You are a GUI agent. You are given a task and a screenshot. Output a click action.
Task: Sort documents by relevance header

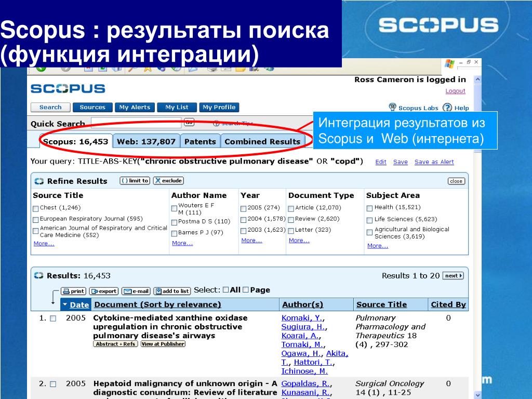click(157, 304)
